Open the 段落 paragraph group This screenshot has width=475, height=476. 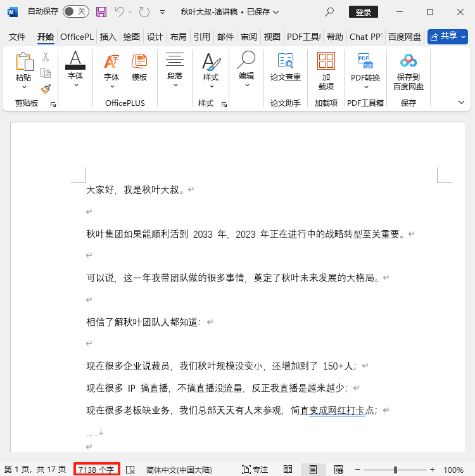click(x=175, y=69)
